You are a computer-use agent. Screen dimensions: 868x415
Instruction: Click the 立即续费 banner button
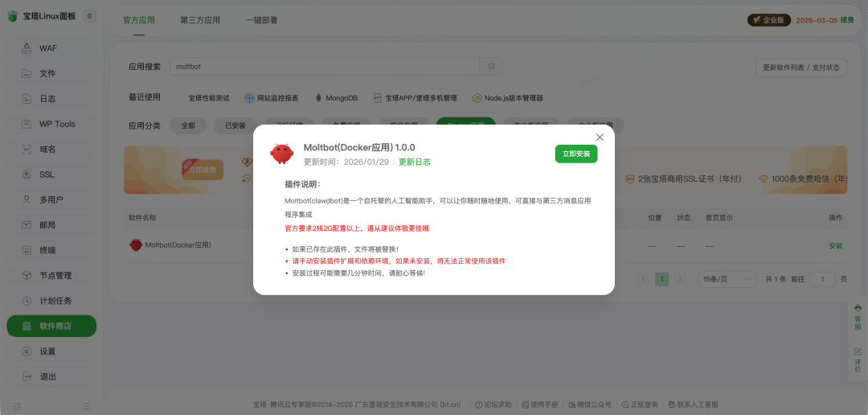(x=203, y=170)
